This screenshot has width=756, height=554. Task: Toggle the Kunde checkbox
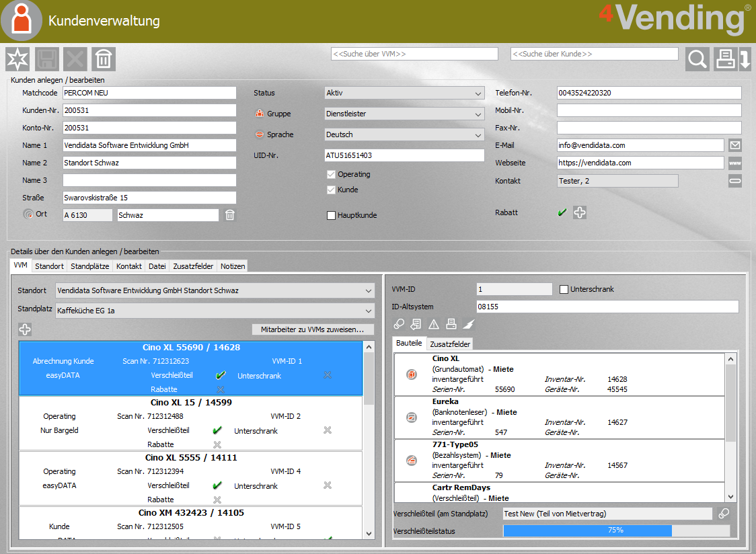(331, 190)
